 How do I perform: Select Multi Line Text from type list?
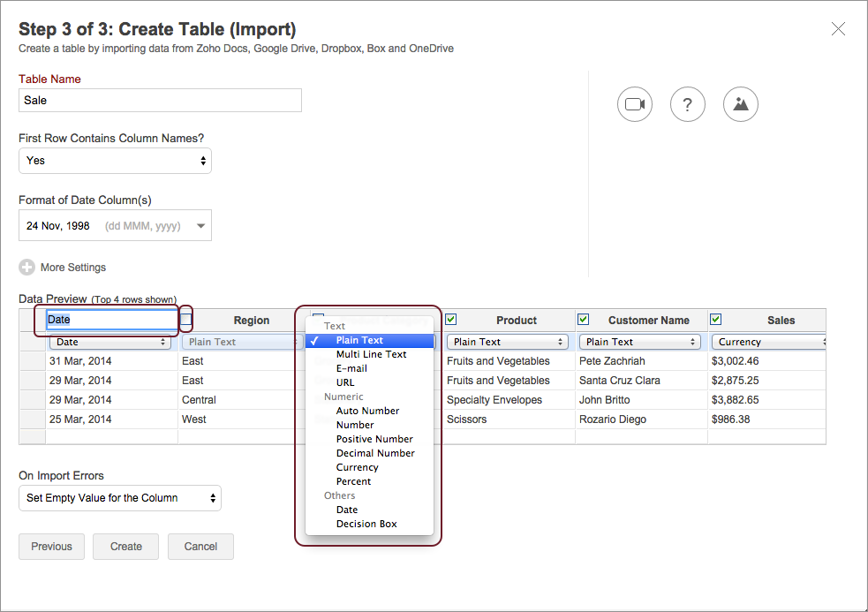(x=371, y=354)
